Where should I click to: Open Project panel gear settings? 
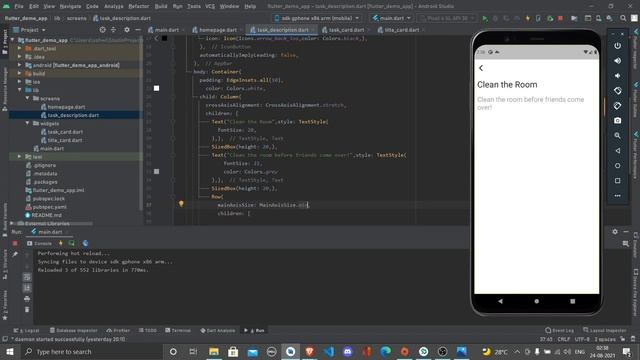[127, 30]
